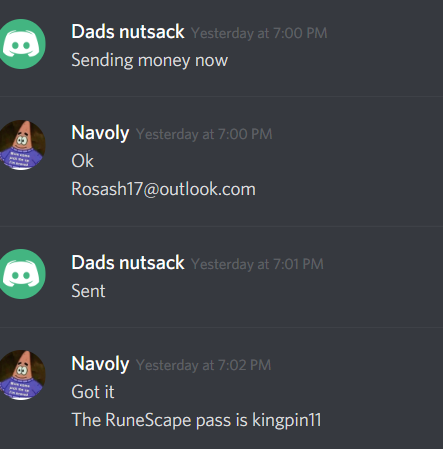Image resolution: width=443 pixels, height=449 pixels.
Task: Open Navoly's avatar beside the Got it message
Action: [21, 375]
